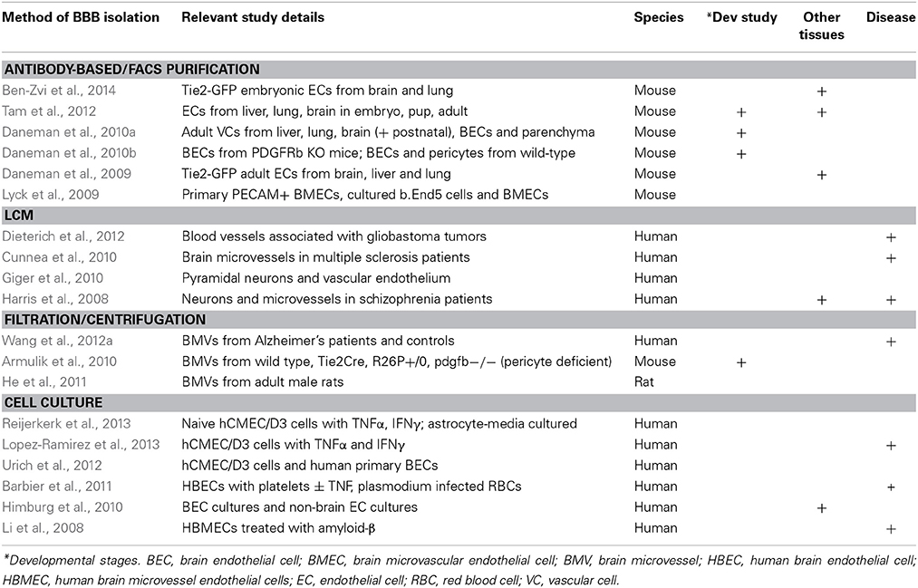
Task: Click the Ben-Zvi et al., 2014 citation
Action: pyautogui.click(x=59, y=91)
